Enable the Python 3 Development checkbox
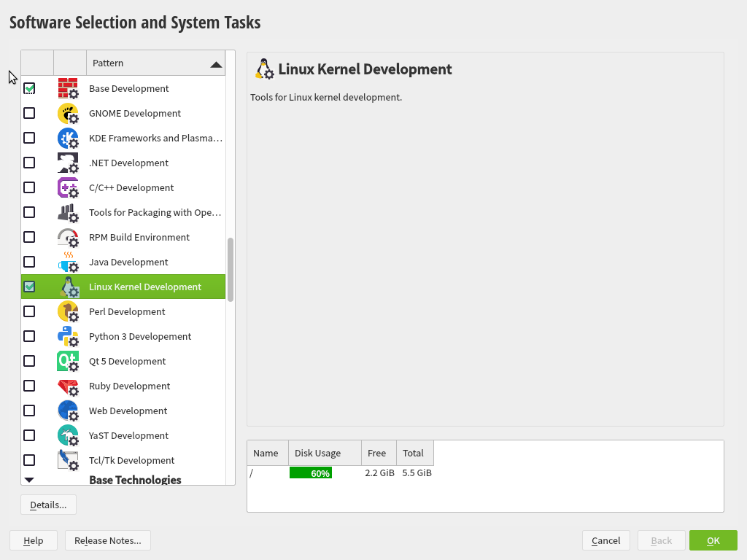The height and width of the screenshot is (560, 747). click(29, 336)
